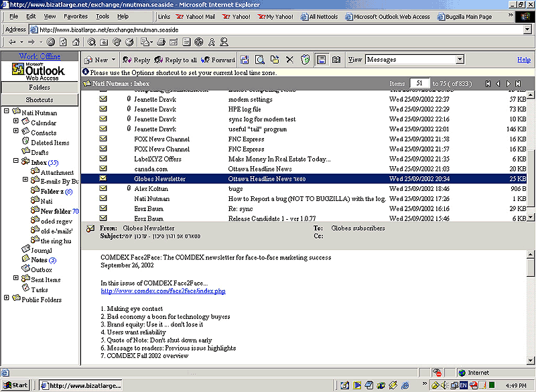The height and width of the screenshot is (392, 536).
Task: Go to the first page of messages
Action: click(x=488, y=84)
